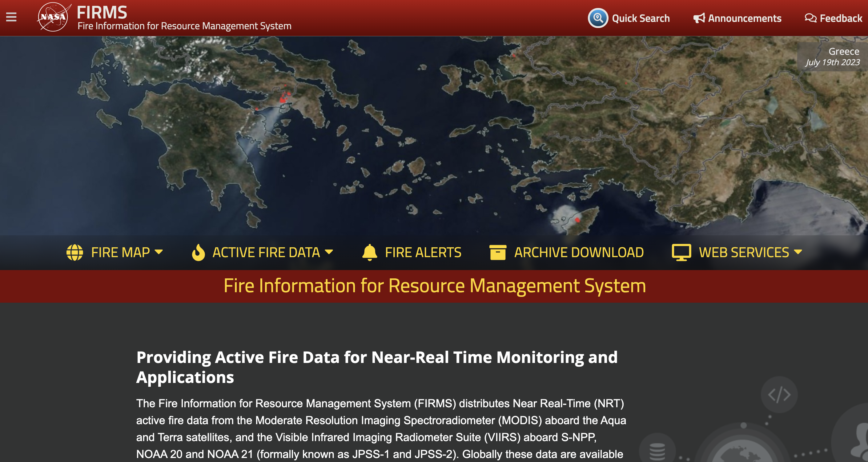
Task: Click the Fire Alerts bell icon
Action: coord(370,252)
